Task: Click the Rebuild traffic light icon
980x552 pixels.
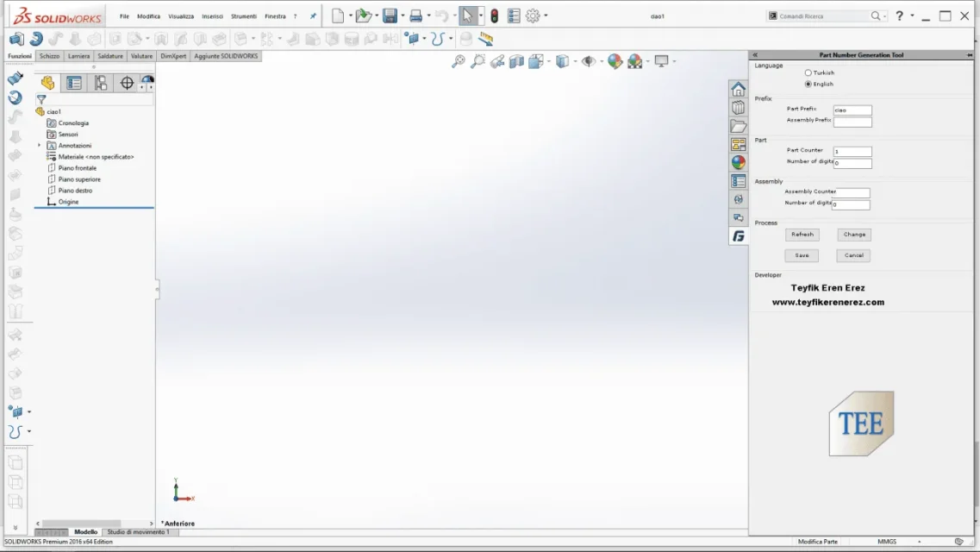Action: tap(495, 16)
